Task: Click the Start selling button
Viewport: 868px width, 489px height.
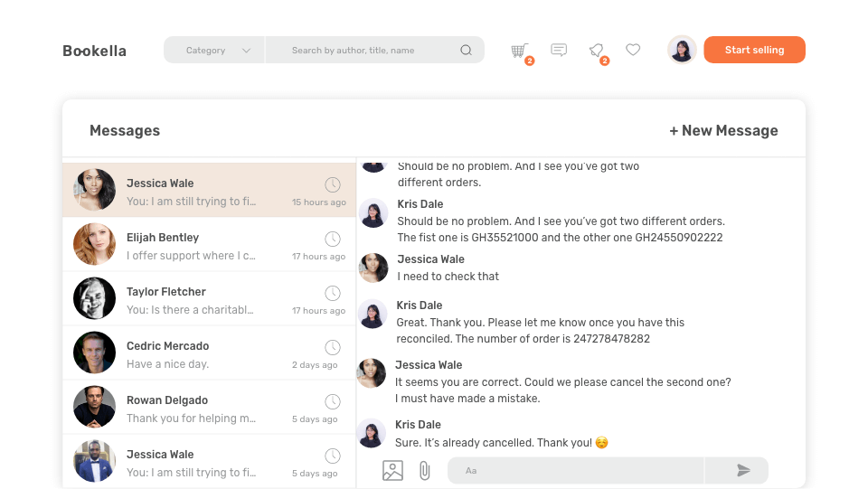Action: coord(754,50)
